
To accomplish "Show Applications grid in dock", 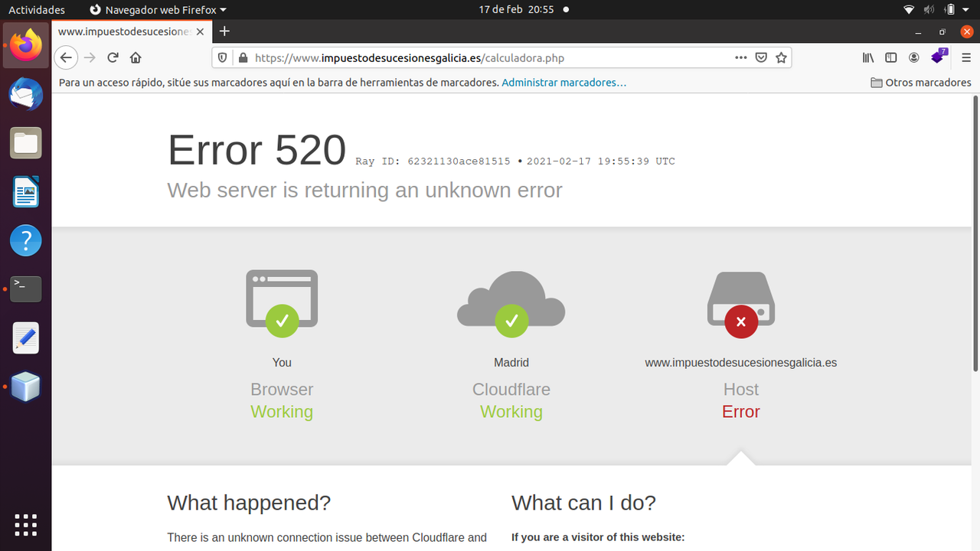I will pos(26,524).
